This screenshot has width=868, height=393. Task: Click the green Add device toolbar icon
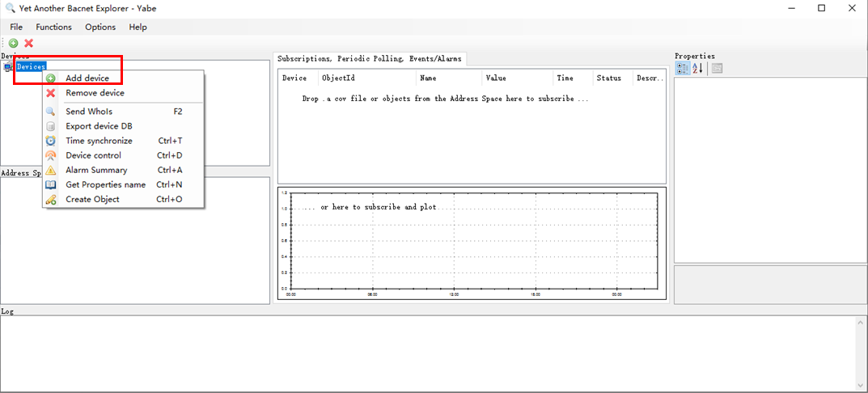coord(13,43)
